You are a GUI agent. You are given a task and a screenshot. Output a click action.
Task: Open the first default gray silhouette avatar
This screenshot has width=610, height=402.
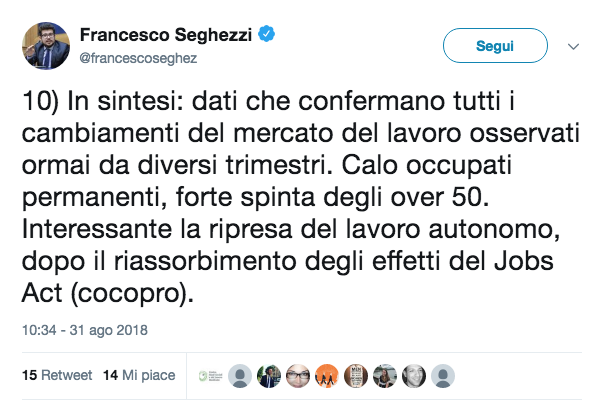click(240, 376)
